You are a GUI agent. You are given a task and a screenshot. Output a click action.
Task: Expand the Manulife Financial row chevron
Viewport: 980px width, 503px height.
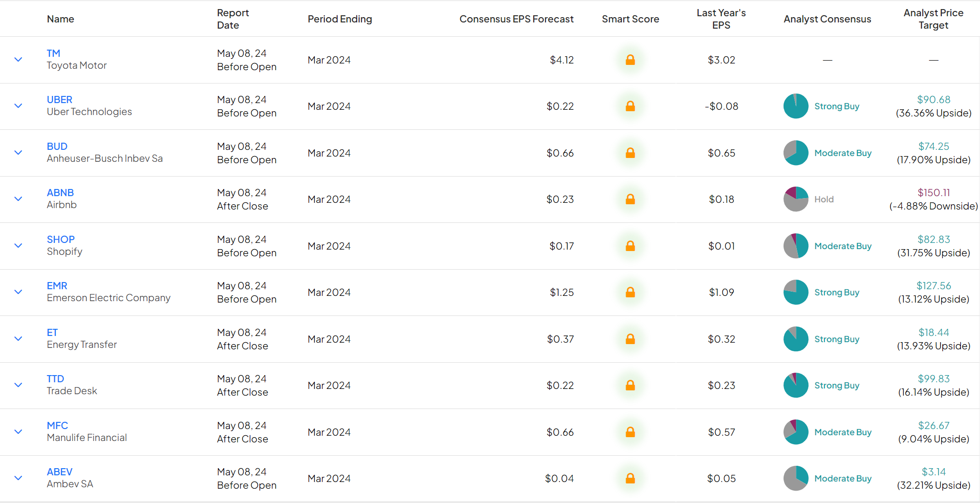pos(18,432)
